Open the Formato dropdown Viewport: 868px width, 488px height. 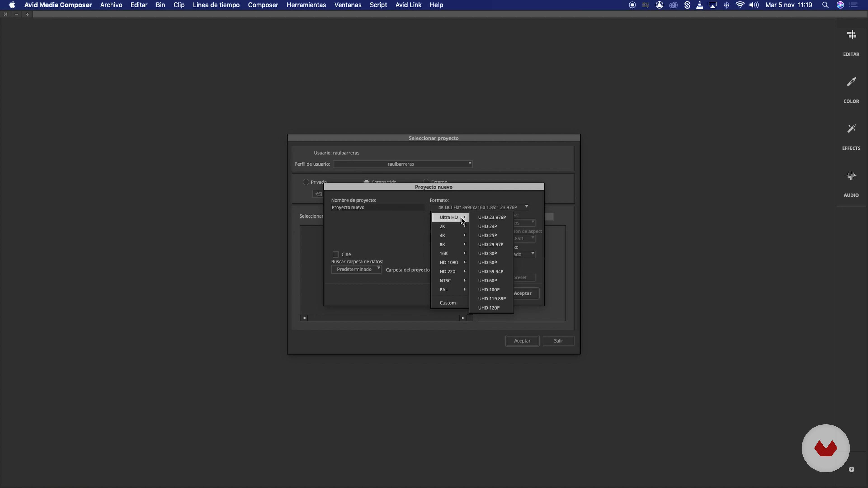pyautogui.click(x=479, y=207)
